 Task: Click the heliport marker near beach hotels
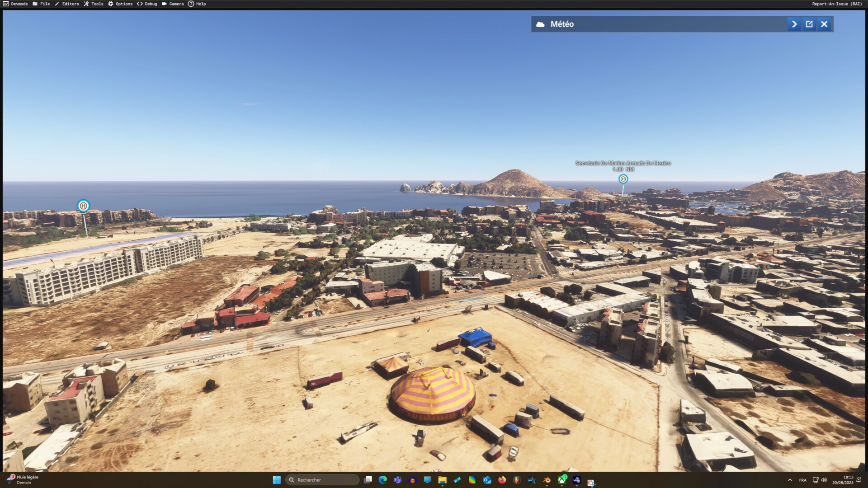pyautogui.click(x=83, y=206)
